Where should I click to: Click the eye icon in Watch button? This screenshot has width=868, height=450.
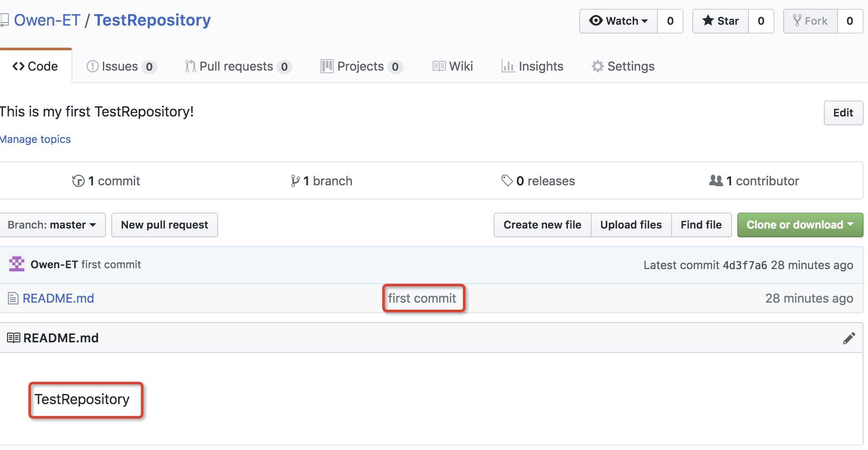596,21
